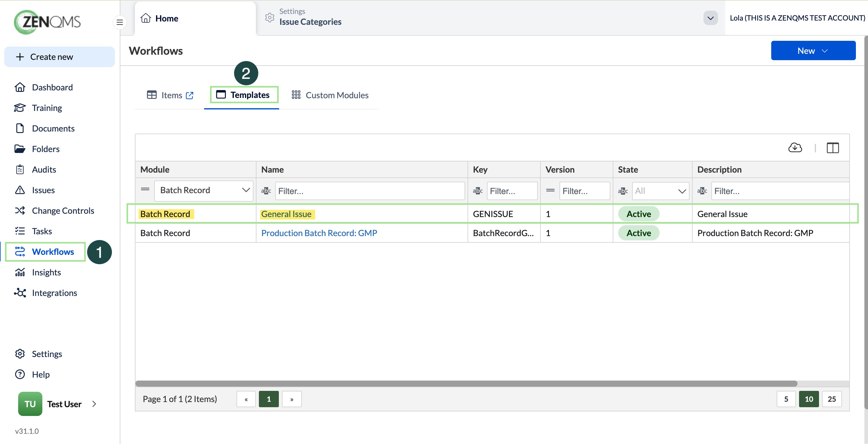Click the Change Controls shuffle icon
Viewport: 868px width, 448px height.
[x=20, y=210]
